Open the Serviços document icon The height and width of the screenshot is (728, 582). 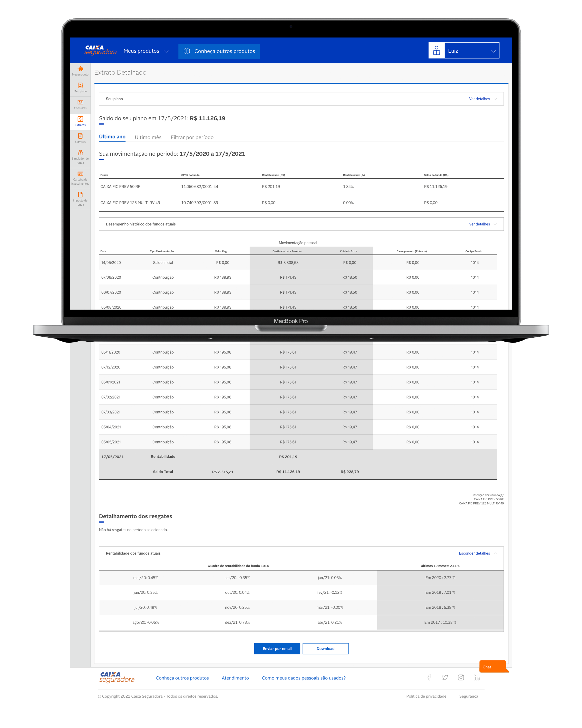tap(80, 136)
